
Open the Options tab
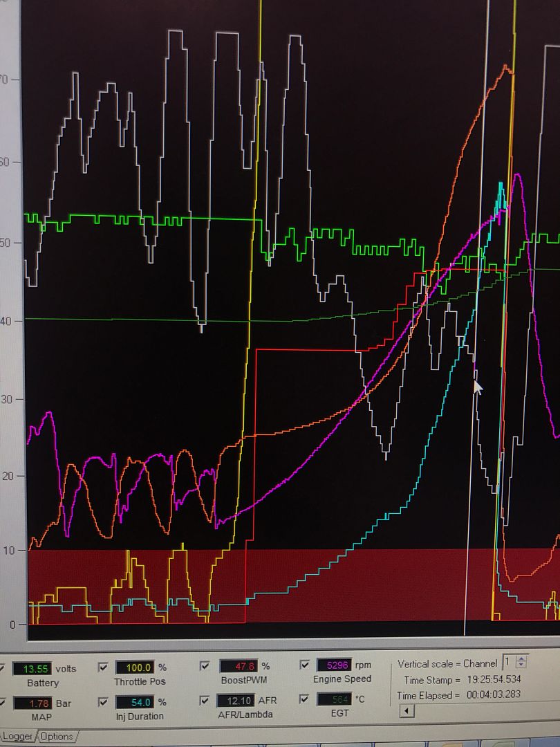[57, 737]
